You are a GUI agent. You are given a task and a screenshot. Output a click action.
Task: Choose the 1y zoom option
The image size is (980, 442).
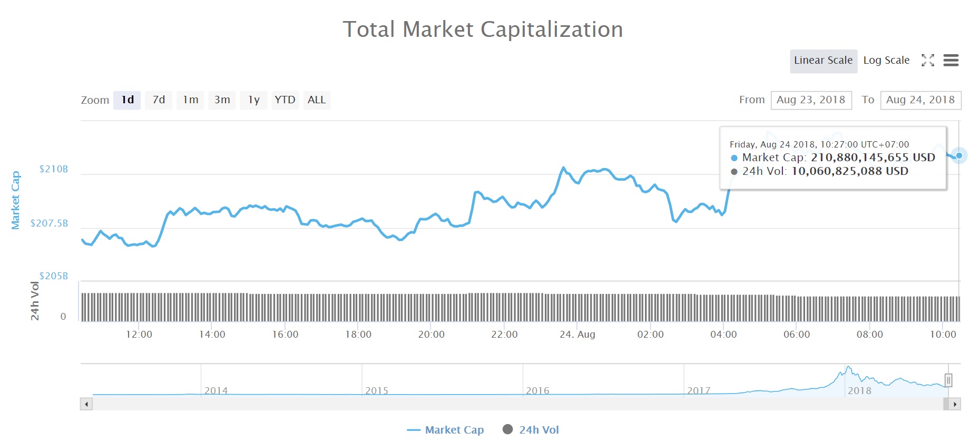coord(253,100)
